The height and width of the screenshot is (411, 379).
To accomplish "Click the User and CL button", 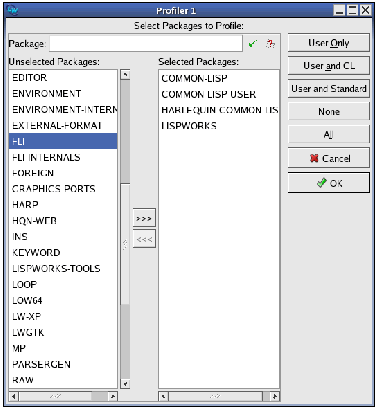I will point(329,65).
